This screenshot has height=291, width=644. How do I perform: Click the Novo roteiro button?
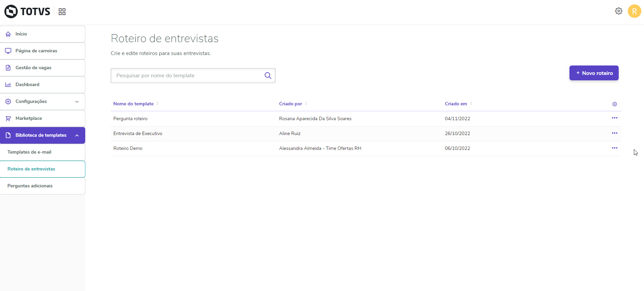[x=594, y=73]
